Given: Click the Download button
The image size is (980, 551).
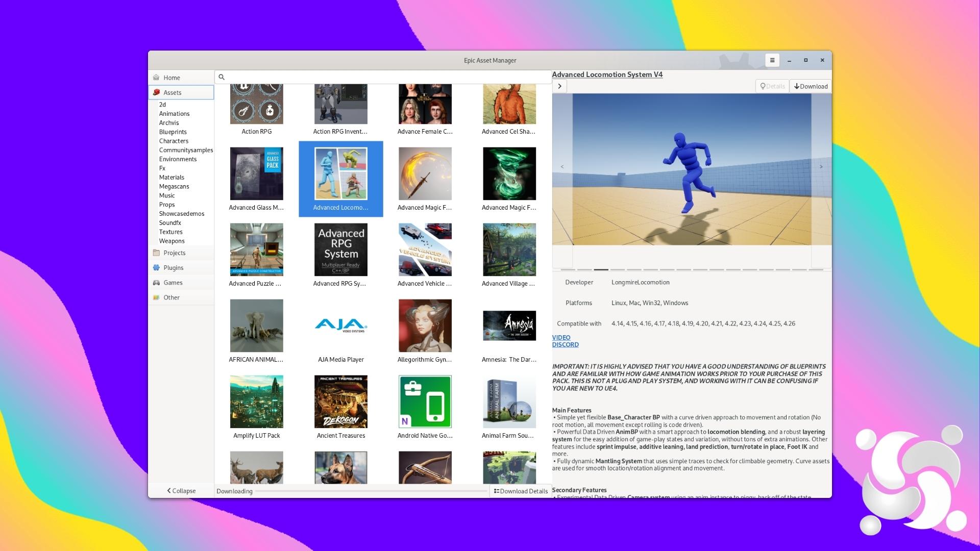Looking at the screenshot, I should (x=811, y=86).
